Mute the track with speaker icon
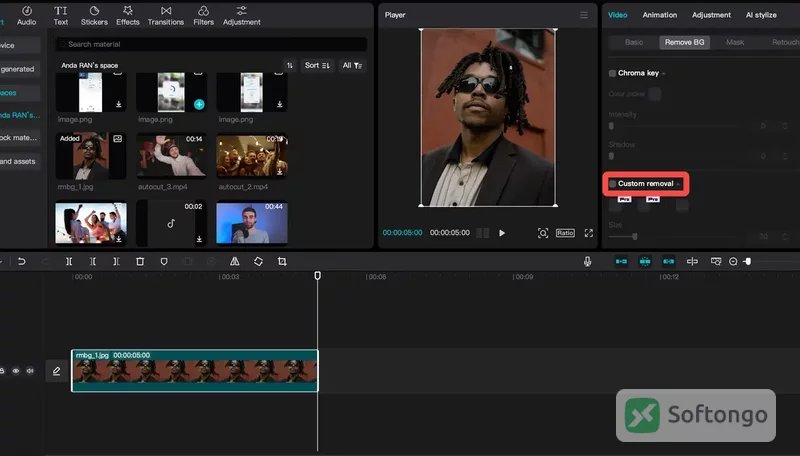 coord(30,371)
